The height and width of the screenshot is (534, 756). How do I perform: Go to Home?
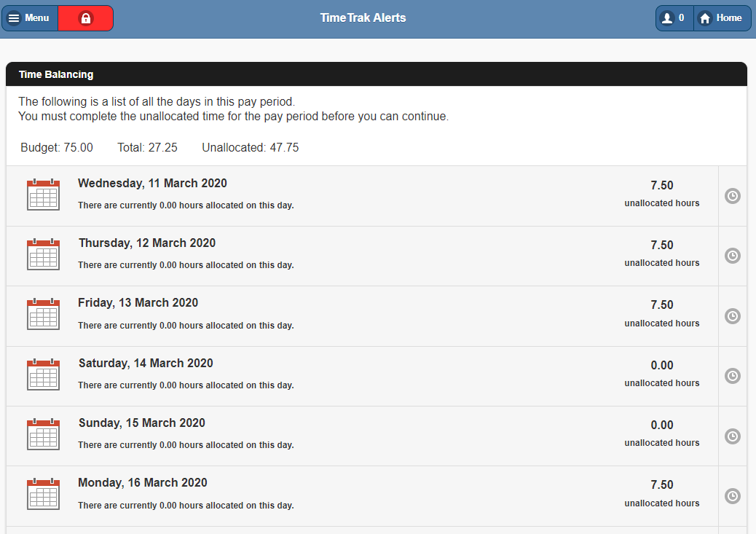722,18
